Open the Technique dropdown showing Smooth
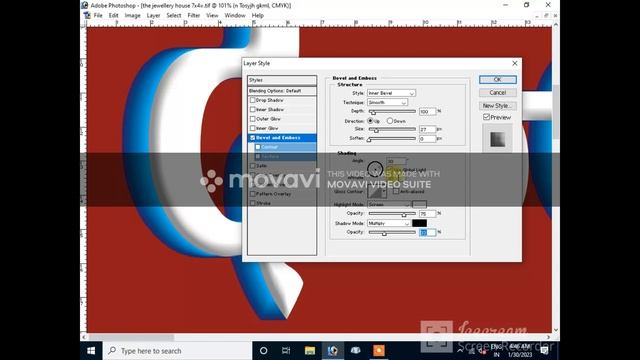This screenshot has height=360, width=640. [x=387, y=102]
